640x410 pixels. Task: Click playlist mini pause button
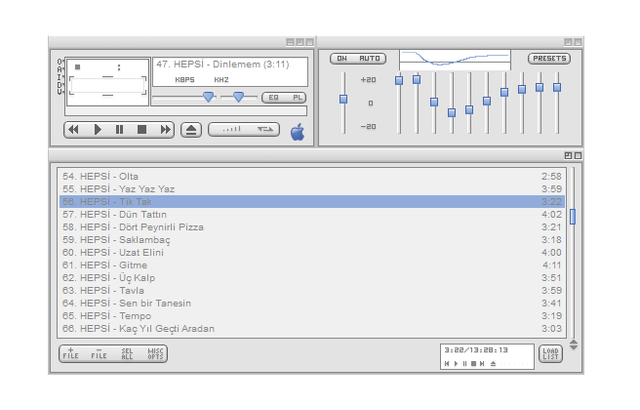(464, 363)
